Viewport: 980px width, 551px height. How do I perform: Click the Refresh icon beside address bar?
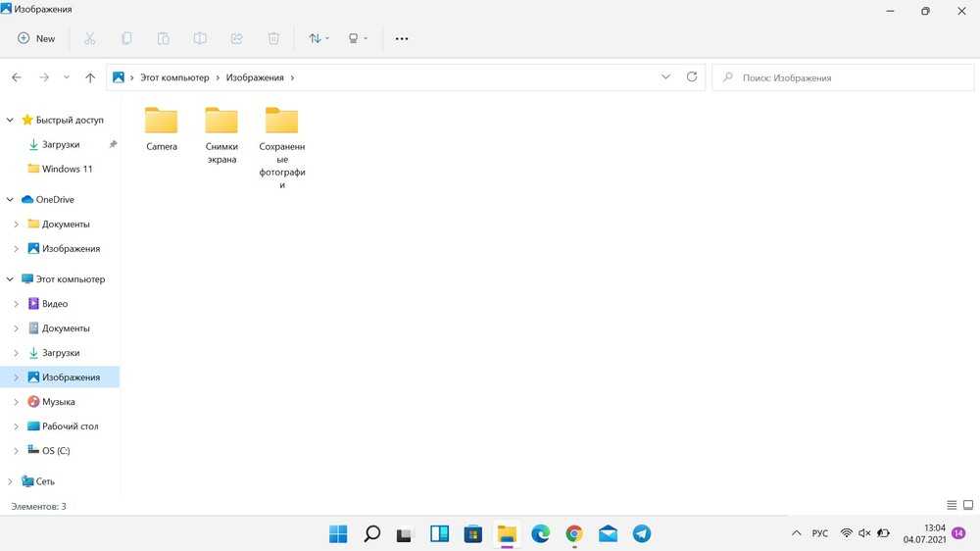(692, 77)
